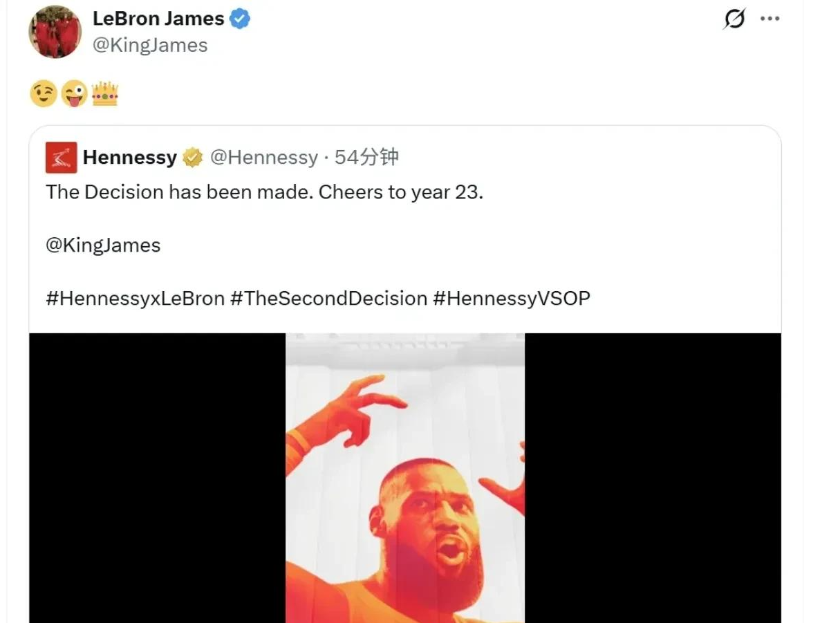The height and width of the screenshot is (623, 840).
Task: Open the #HennessyxLeBron hashtag
Action: click(x=135, y=299)
